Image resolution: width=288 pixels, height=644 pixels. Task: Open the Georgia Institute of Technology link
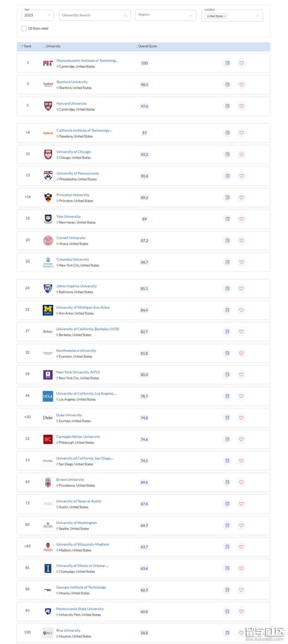point(81,587)
